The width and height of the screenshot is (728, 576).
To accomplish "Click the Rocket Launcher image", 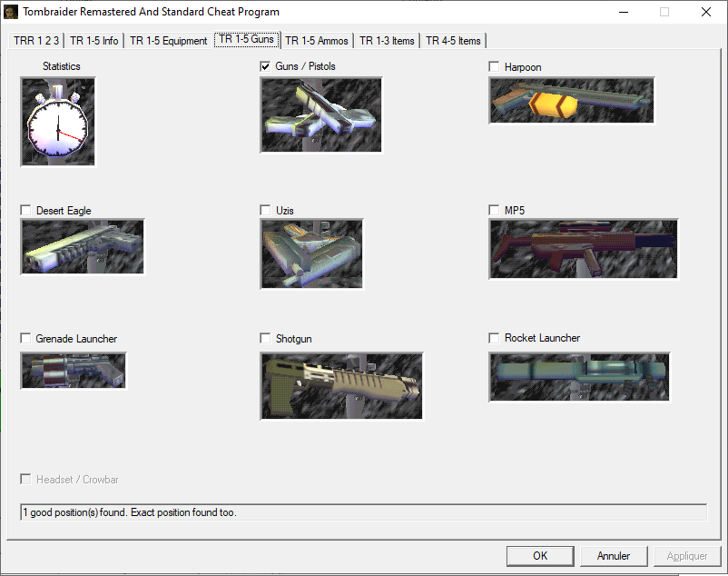I will click(579, 377).
